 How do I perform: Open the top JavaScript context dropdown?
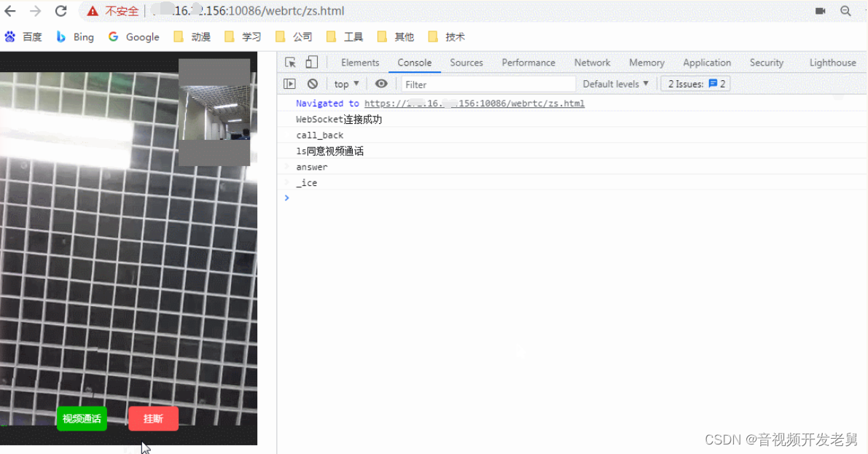(x=346, y=84)
